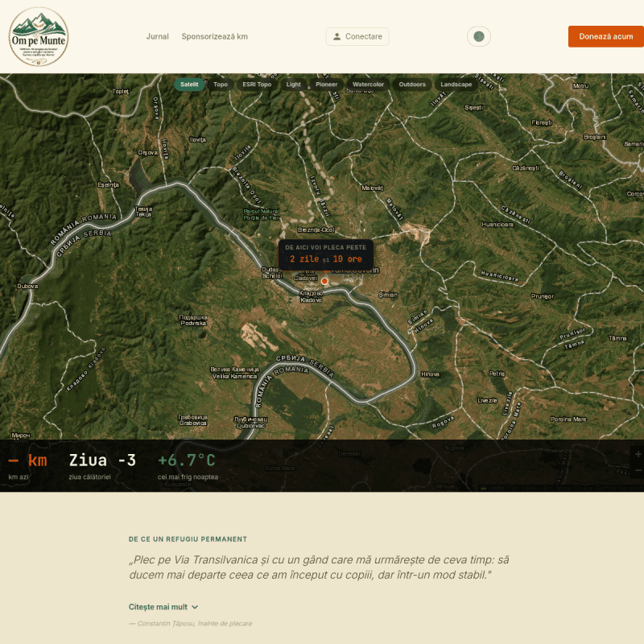Enable the Satelit map layer
The image size is (644, 644).
pyautogui.click(x=189, y=84)
